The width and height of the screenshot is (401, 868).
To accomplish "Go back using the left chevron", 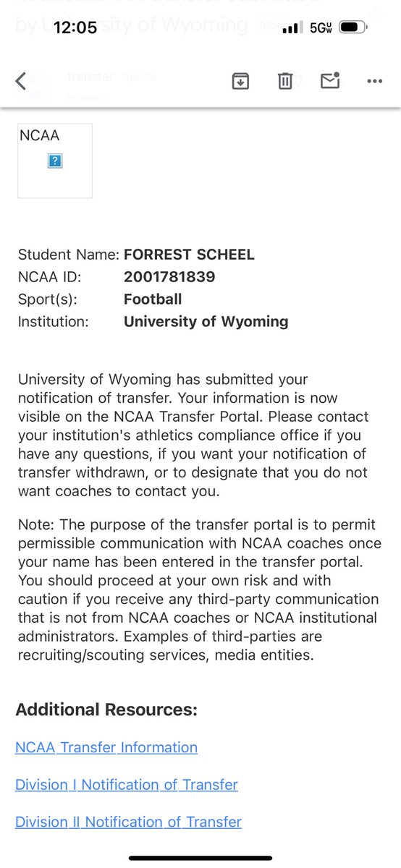I will click(x=22, y=81).
